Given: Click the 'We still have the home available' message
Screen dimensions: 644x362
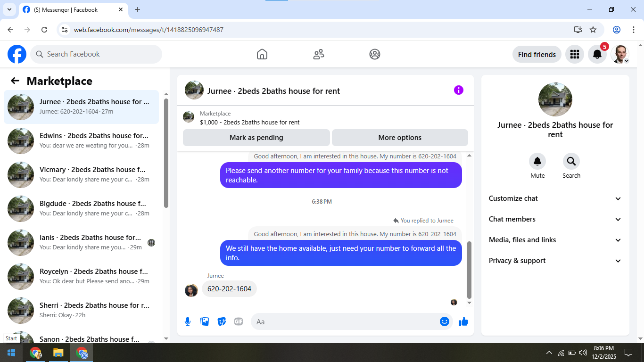Looking at the screenshot, I should [341, 253].
